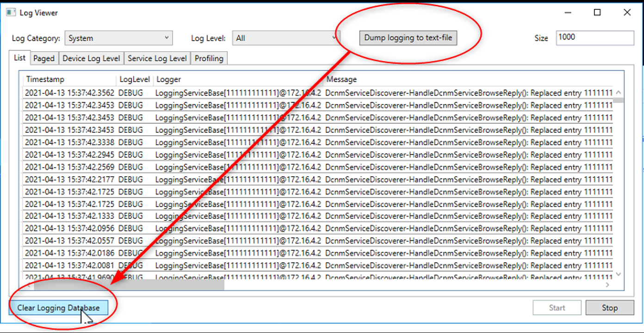
Task: Select timestamp 2021-04-13 15:37:42.0081
Action: (x=69, y=265)
